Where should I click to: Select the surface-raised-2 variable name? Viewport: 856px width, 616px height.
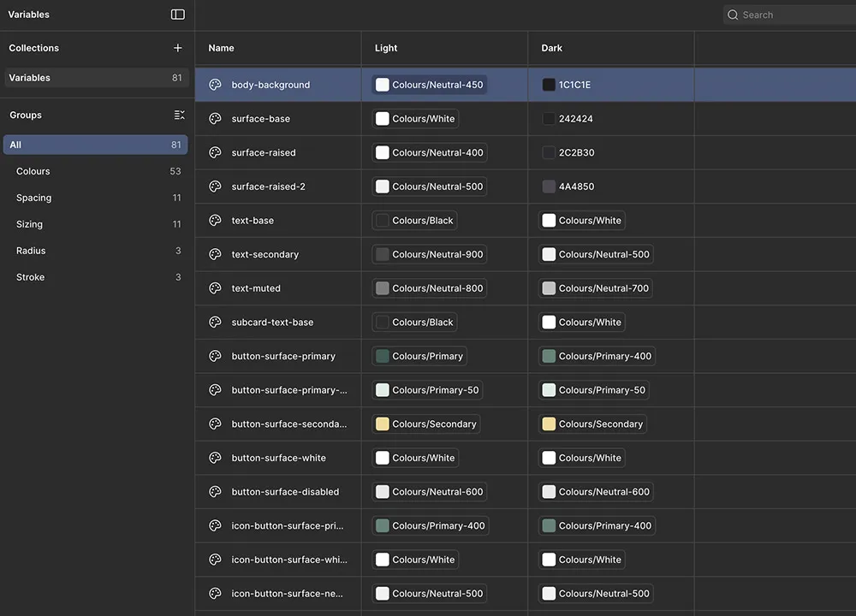(268, 186)
